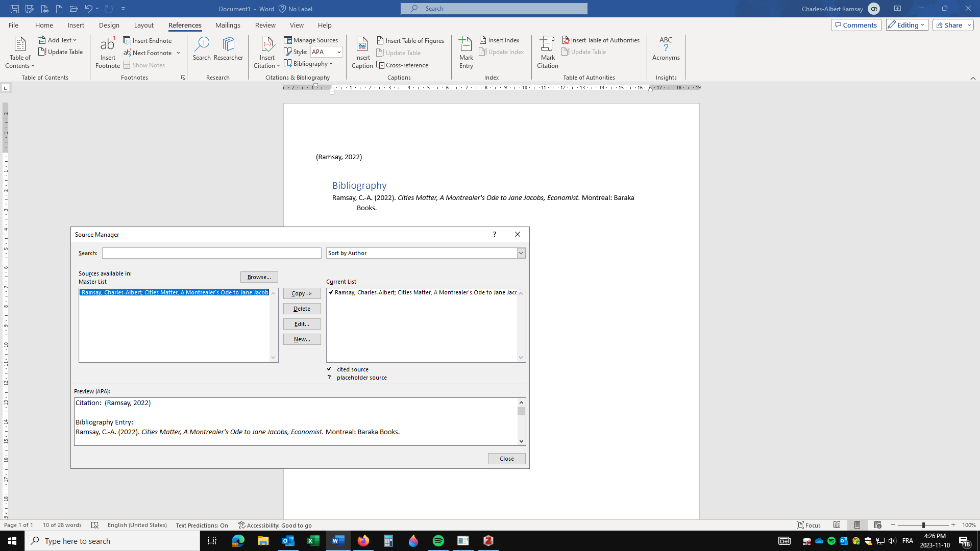Open the File menu
The image size is (980, 551).
click(x=13, y=25)
